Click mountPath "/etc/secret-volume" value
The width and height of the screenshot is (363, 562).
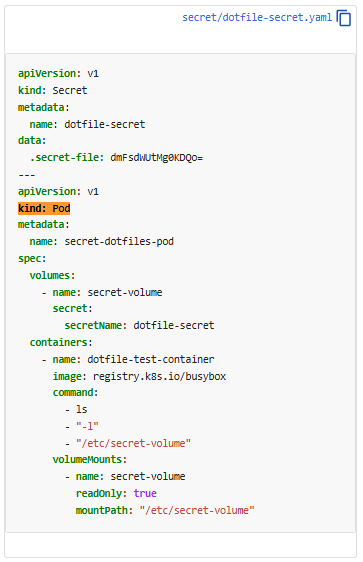pos(197,510)
